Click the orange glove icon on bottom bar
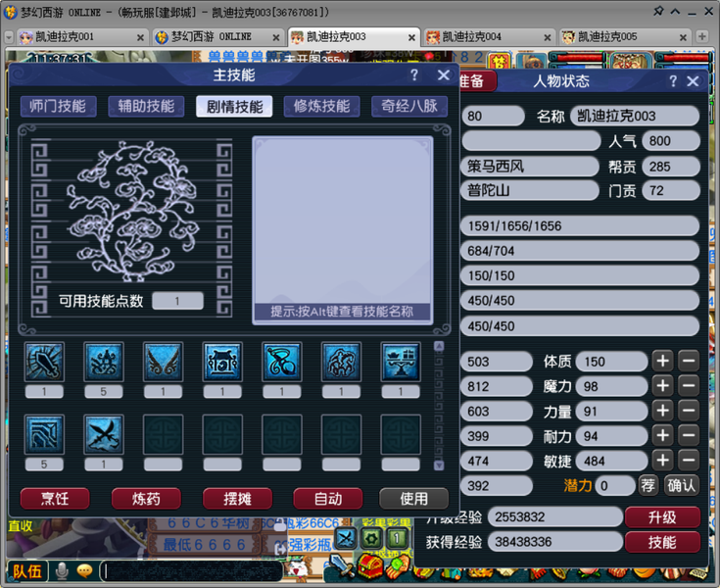This screenshot has width=720, height=588. [398, 566]
